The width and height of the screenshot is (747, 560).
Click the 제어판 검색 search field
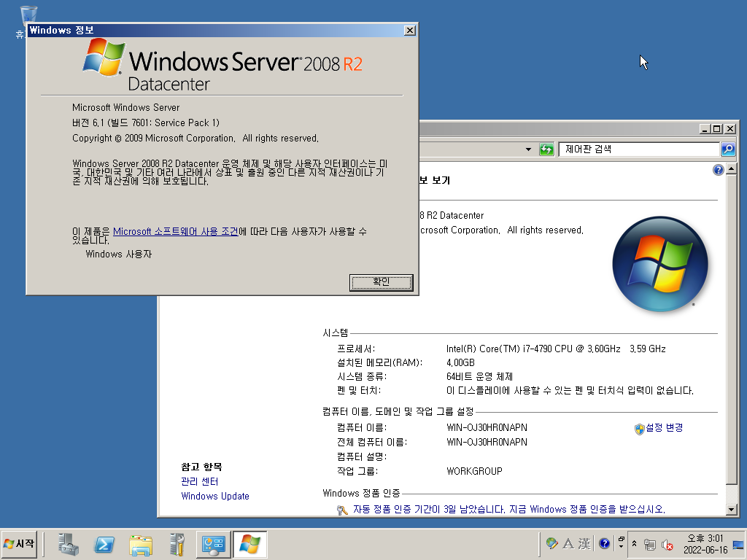click(638, 149)
